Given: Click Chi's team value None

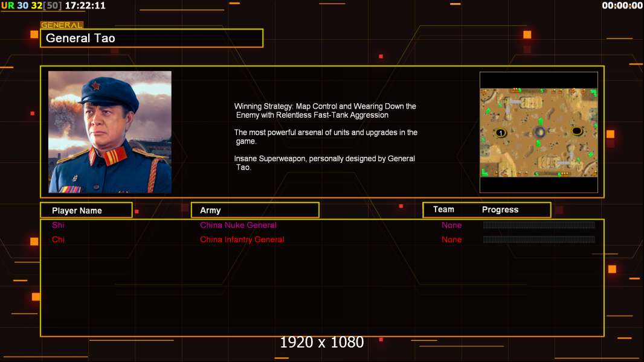Looking at the screenshot, I should pos(451,240).
